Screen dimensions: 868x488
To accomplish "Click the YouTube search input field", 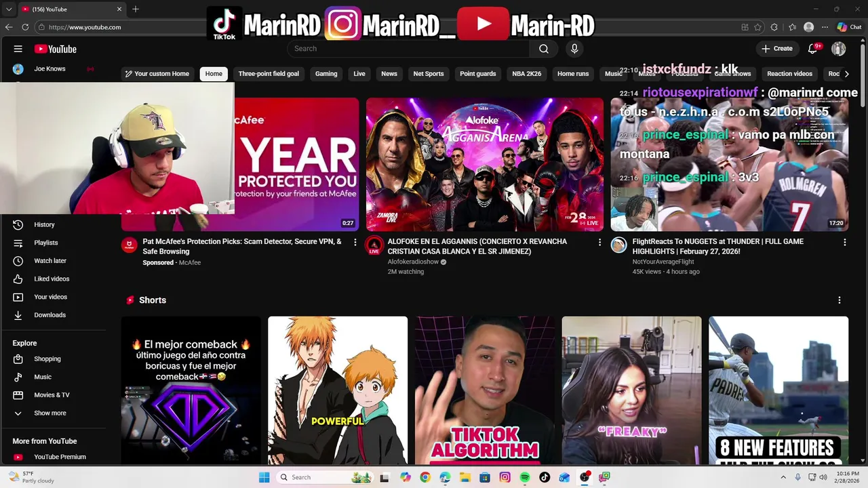I will (x=408, y=49).
